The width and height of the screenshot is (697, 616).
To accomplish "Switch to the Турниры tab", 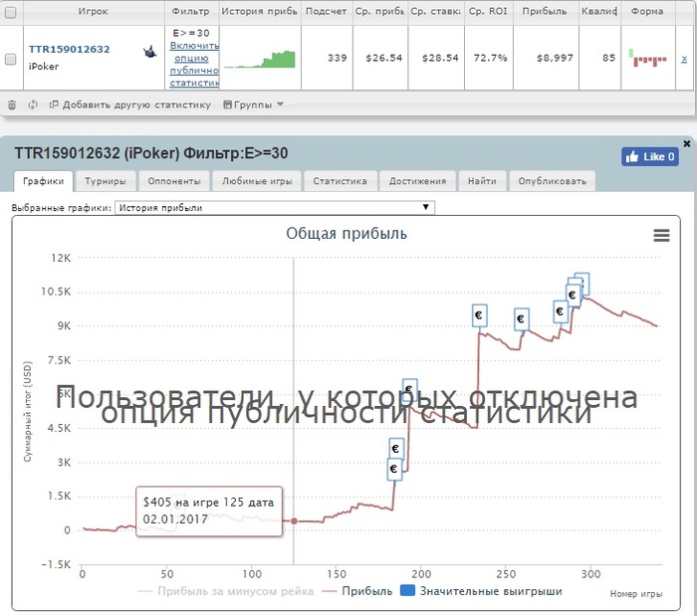I will coord(106,181).
